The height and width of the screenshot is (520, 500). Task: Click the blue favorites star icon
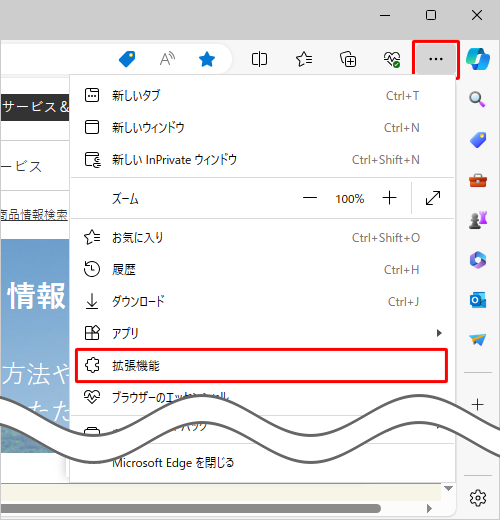(207, 59)
